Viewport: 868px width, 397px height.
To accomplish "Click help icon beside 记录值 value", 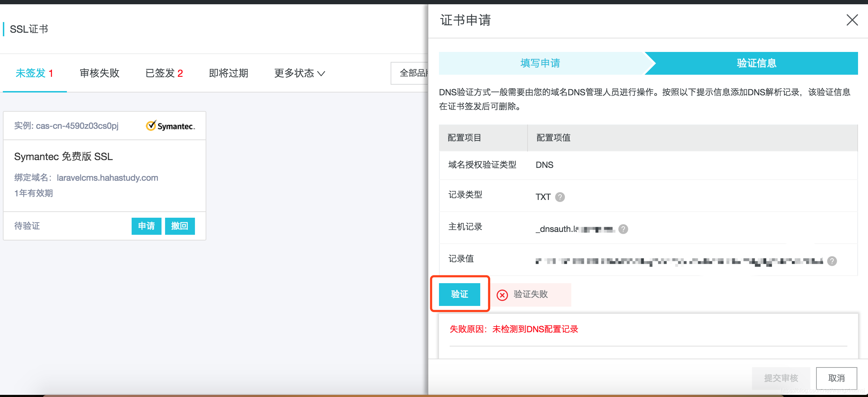I will coord(832,261).
